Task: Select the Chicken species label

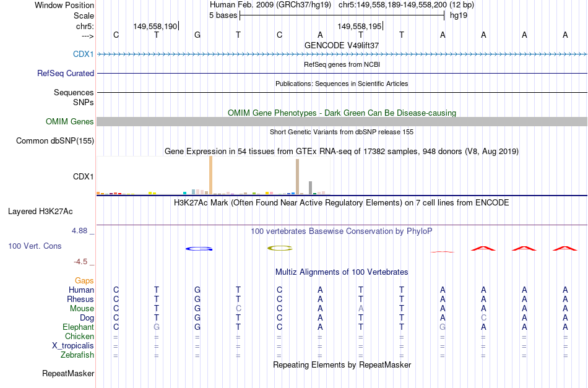Action: 79,336
